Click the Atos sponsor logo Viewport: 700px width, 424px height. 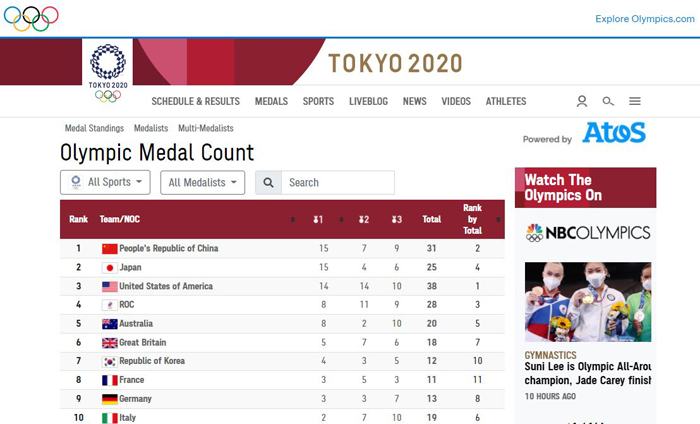614,133
